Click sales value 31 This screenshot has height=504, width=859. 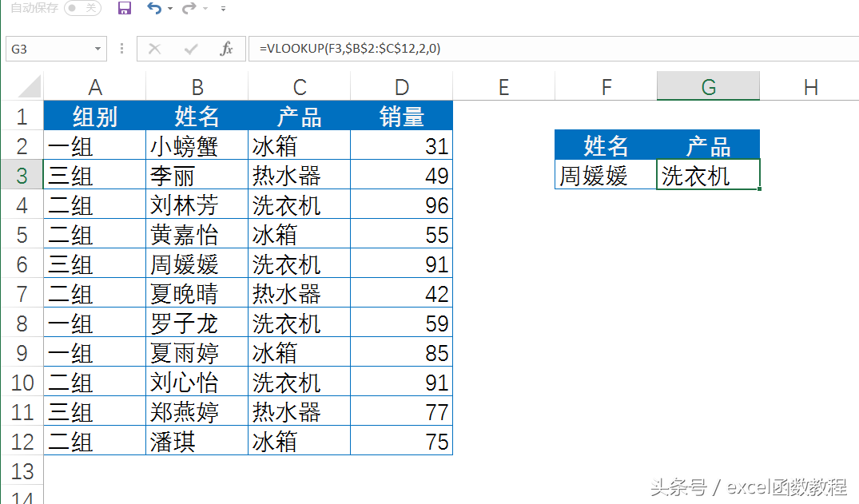(x=402, y=145)
